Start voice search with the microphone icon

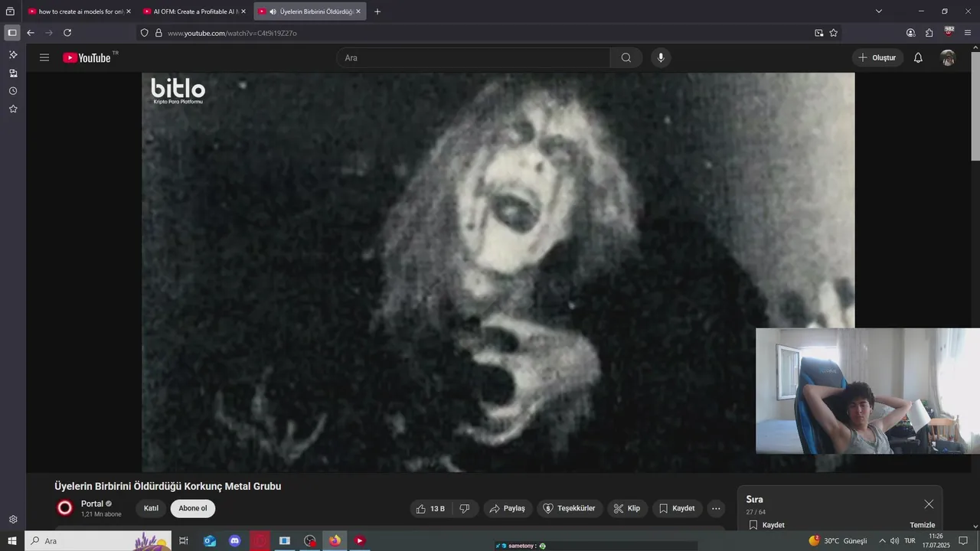(x=661, y=57)
